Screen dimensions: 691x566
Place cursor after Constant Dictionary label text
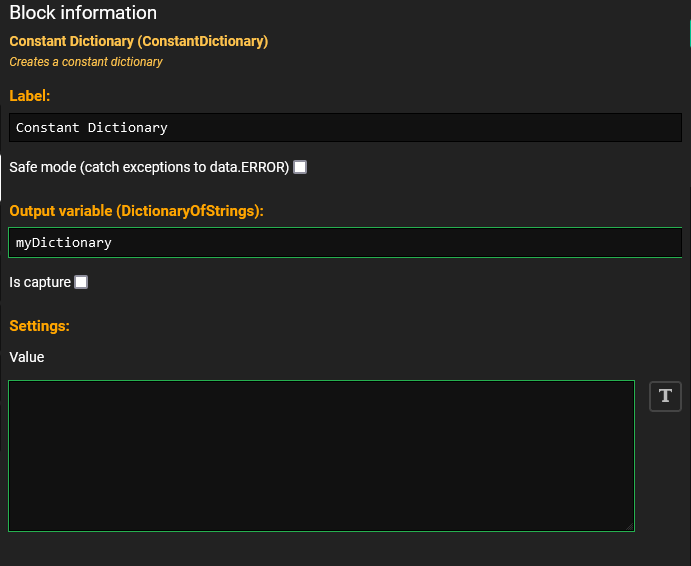[x=168, y=127]
